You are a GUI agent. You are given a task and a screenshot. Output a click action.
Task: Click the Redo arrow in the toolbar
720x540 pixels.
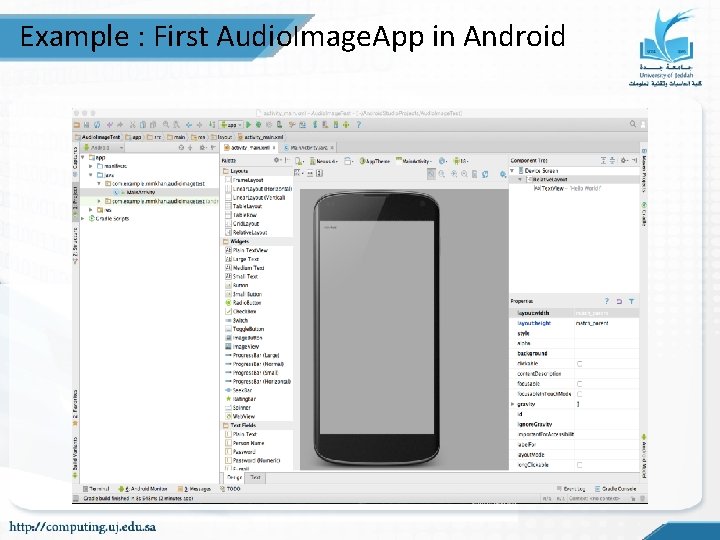120,124
